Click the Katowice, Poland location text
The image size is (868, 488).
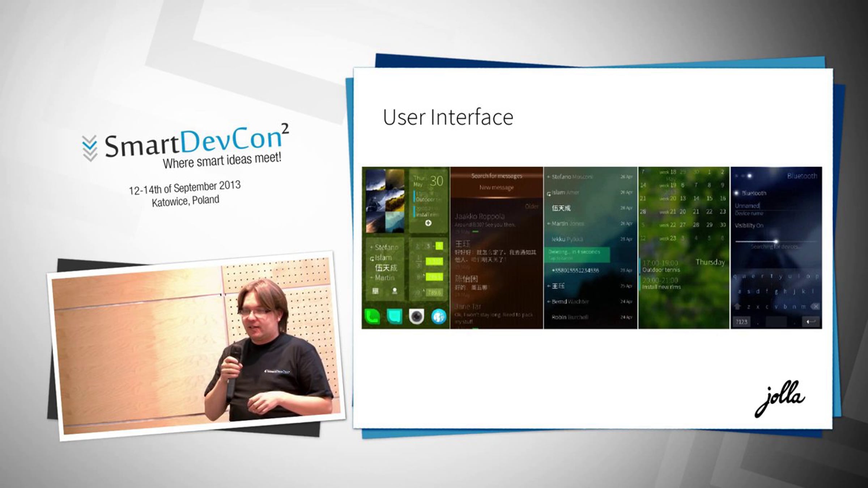point(186,201)
